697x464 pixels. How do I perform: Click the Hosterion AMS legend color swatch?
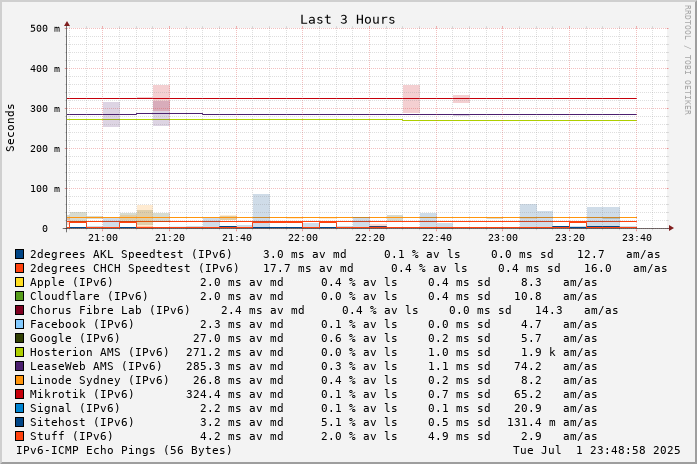[19, 352]
